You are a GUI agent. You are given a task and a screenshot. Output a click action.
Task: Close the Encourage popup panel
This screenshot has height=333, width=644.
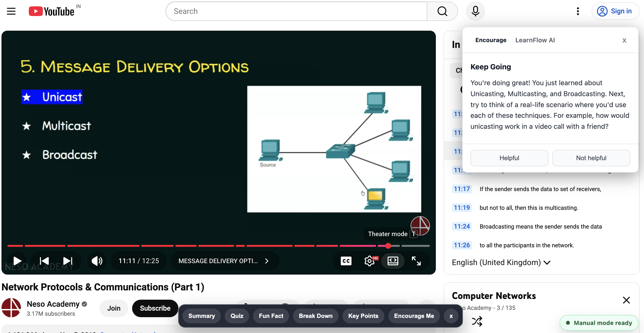(x=624, y=40)
